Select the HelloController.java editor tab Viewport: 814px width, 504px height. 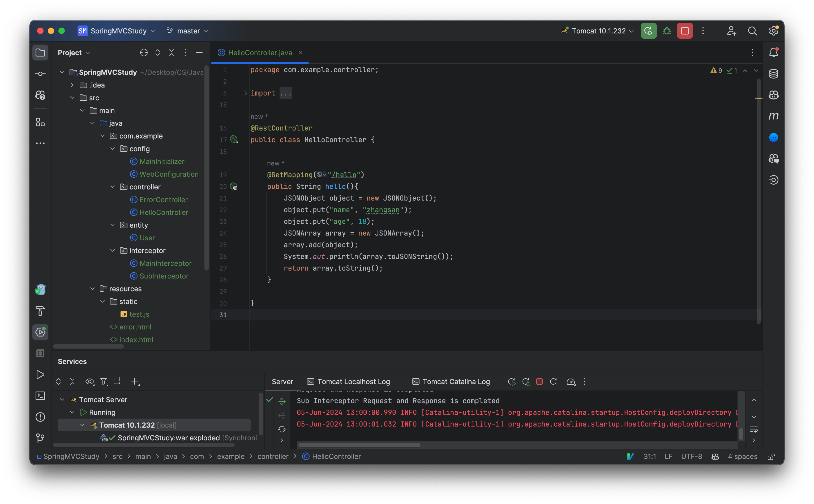[x=260, y=53]
